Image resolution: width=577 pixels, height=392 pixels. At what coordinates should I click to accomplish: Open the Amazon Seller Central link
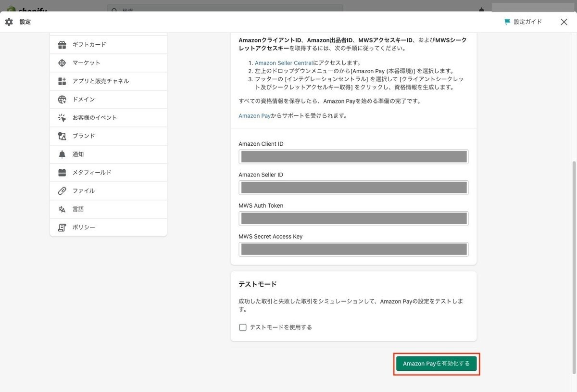tap(284, 63)
